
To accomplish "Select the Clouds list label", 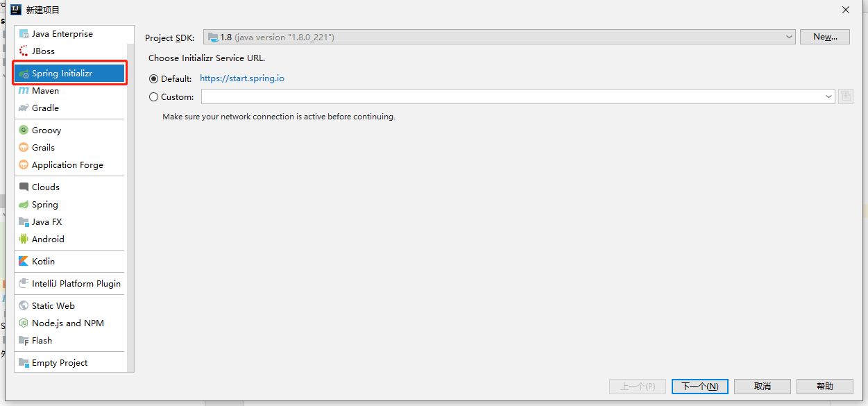I will click(x=46, y=187).
